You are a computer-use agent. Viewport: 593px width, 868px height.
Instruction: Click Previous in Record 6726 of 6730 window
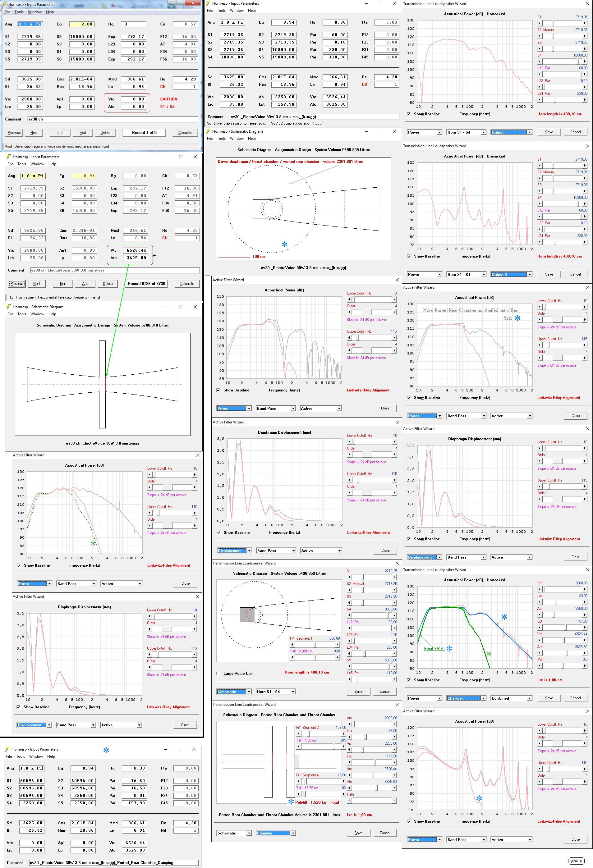(17, 283)
